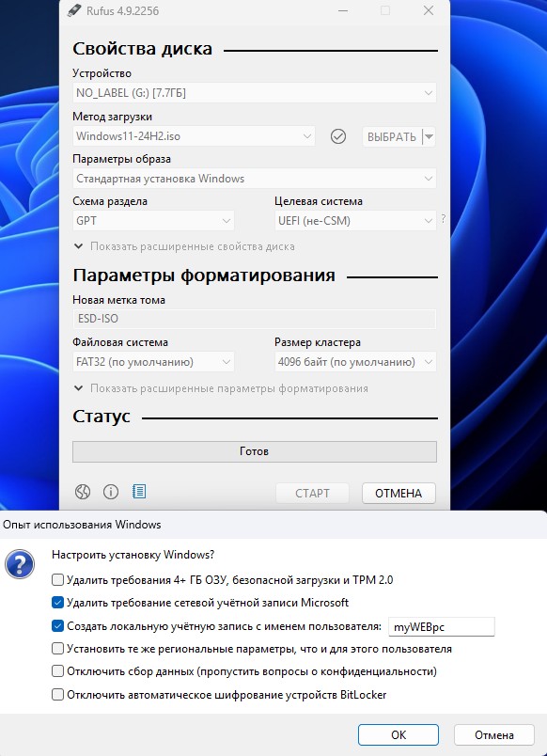Expand advanced format options
This screenshot has height=756, width=547.
pos(221,388)
